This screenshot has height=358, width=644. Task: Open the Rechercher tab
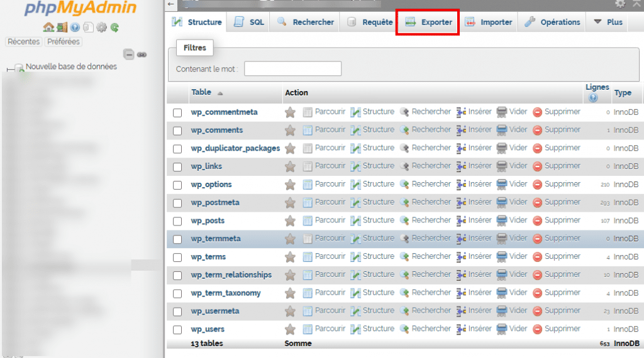click(x=305, y=22)
